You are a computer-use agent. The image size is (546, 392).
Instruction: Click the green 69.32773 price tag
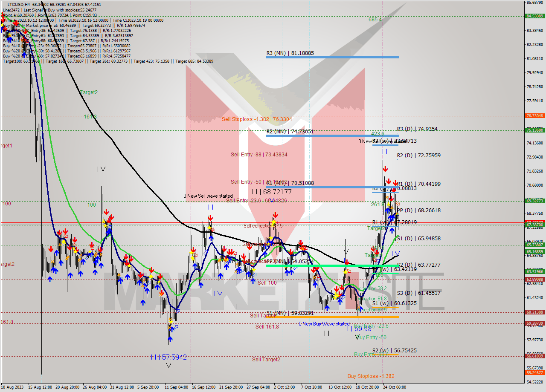tap(534, 201)
